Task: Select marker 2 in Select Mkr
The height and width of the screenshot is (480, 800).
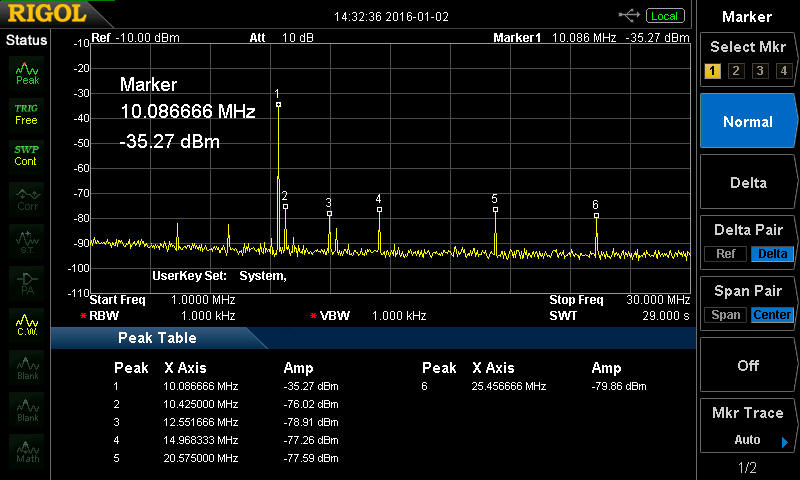Action: pos(735,71)
